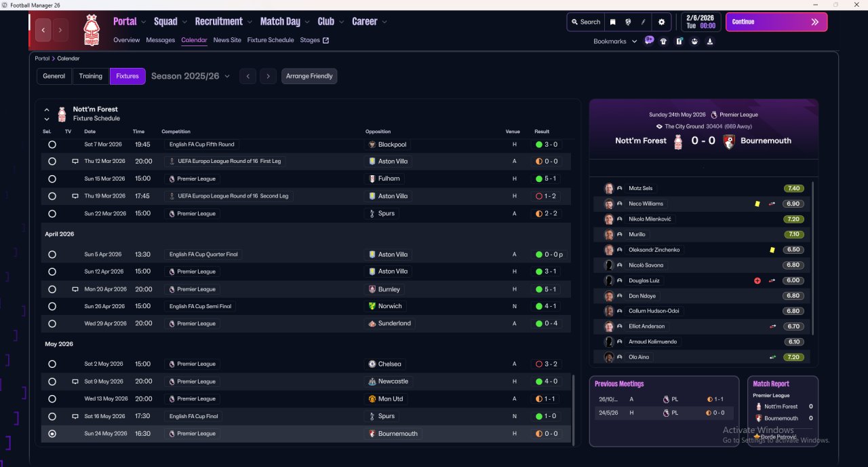Open the Bookmarks dropdown
868x467 pixels.
[615, 41]
